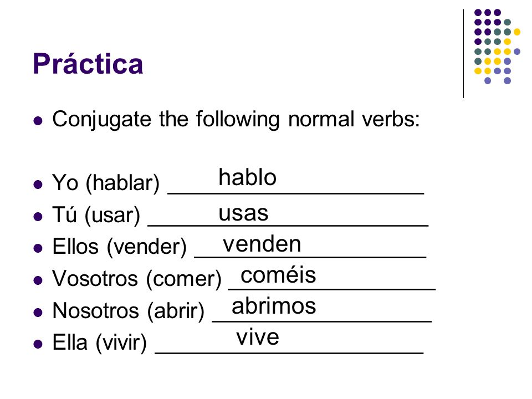
Task: Click the Vosotros (comer) prompt text
Action: (137, 279)
